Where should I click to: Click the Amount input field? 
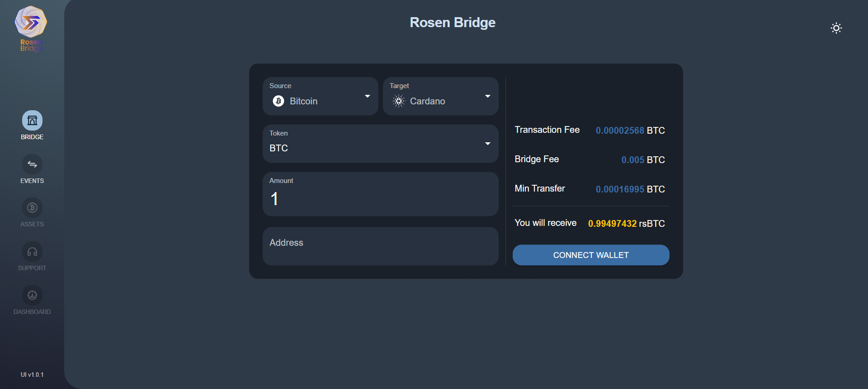point(381,194)
